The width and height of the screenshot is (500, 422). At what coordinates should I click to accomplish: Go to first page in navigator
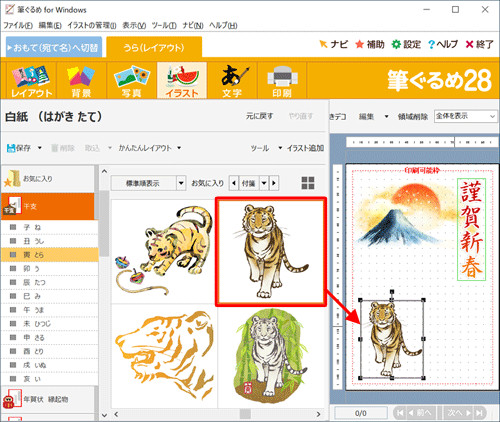click(x=400, y=413)
